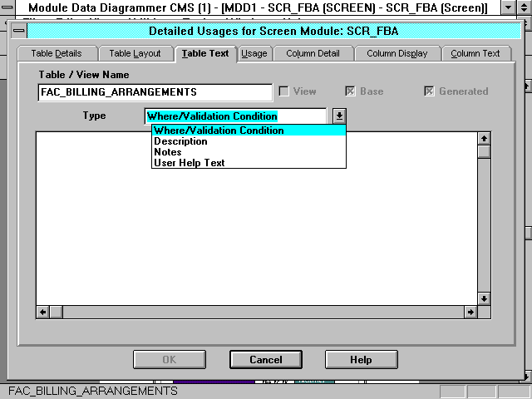Collapse the Type dropdown arrow
The image size is (532, 399).
(339, 116)
